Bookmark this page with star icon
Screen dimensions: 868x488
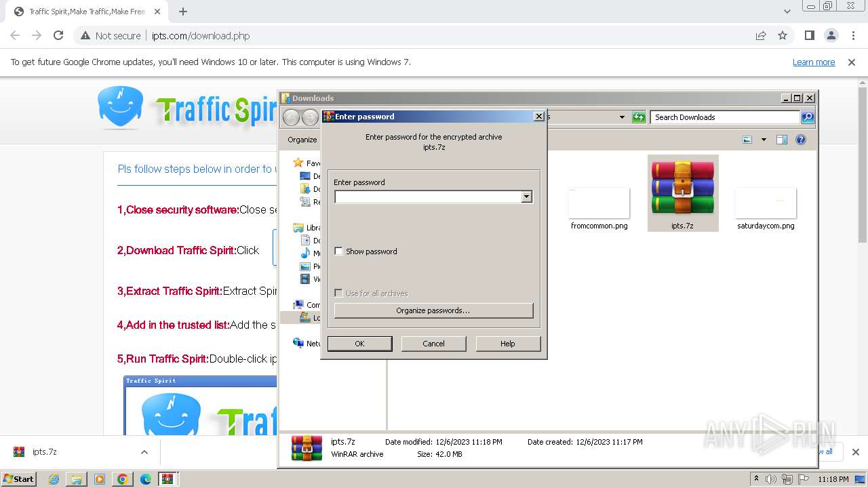(783, 36)
